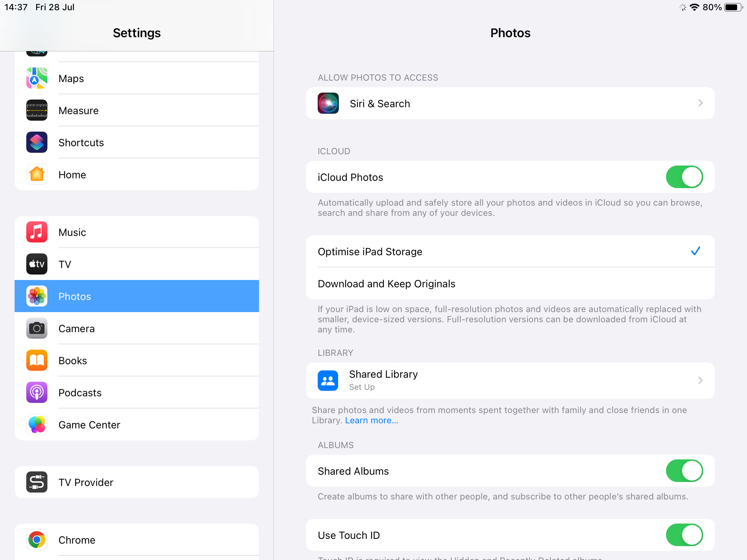Tap the battery status icon

pos(733,7)
